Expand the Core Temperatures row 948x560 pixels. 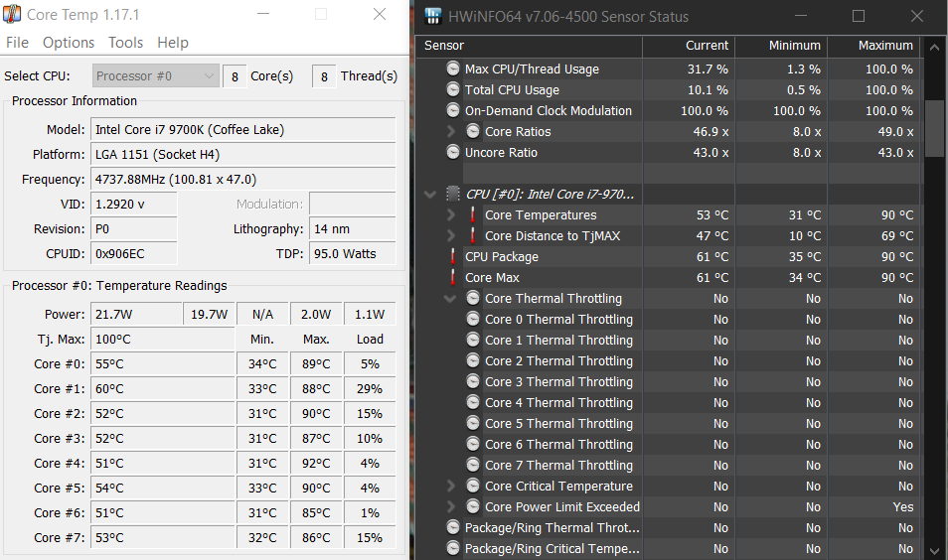(450, 214)
